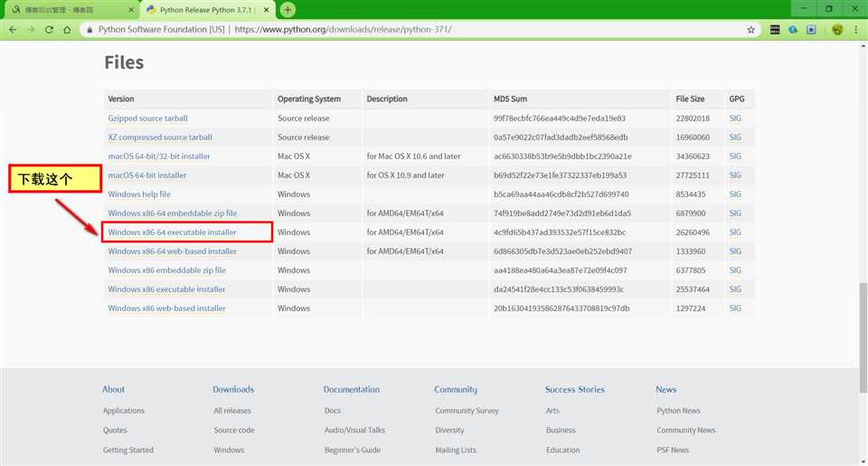Screen dimensions: 868x466
Task: Close the Python Release Python 3.7.1 tab
Action: point(266,10)
